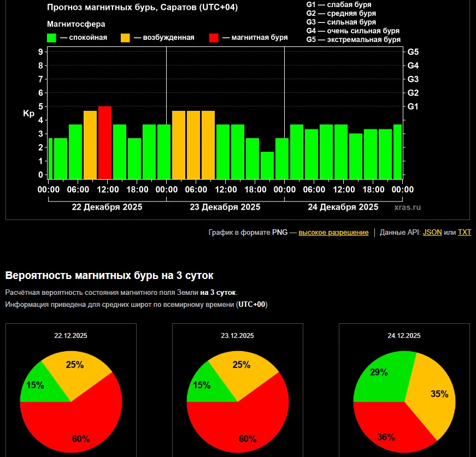Select the yellow bar on 22 December

(x=90, y=145)
